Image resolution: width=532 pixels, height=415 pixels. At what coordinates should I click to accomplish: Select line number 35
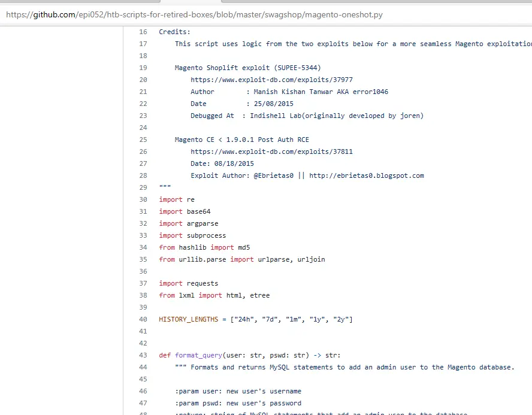click(x=143, y=259)
